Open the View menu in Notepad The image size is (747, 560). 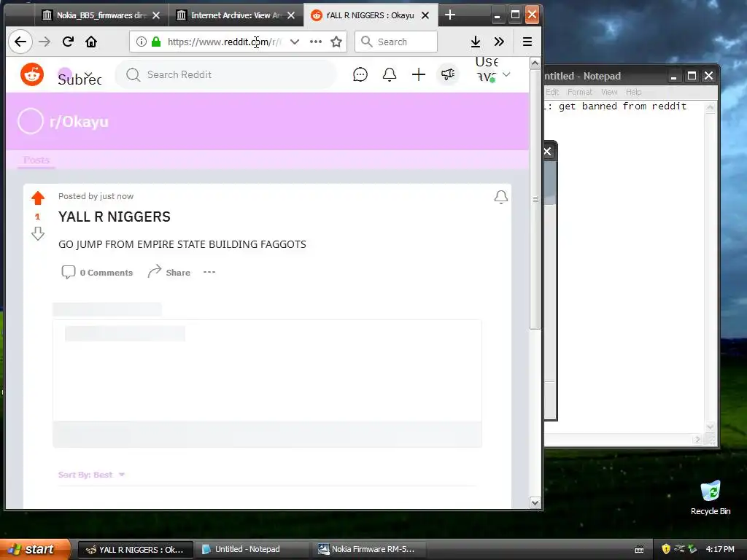(609, 92)
